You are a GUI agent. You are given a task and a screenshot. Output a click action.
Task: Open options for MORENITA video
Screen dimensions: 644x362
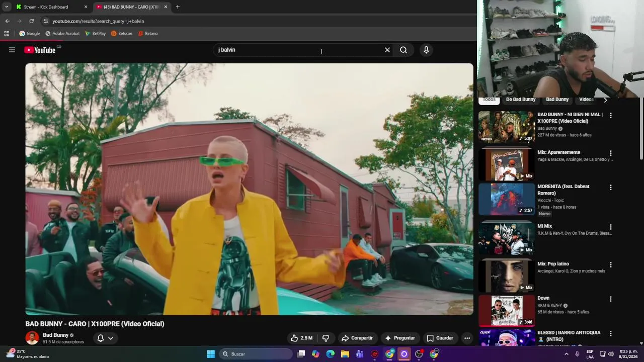pos(611,187)
